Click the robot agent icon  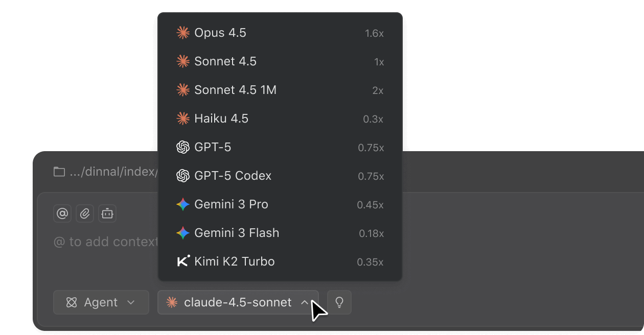(x=107, y=213)
